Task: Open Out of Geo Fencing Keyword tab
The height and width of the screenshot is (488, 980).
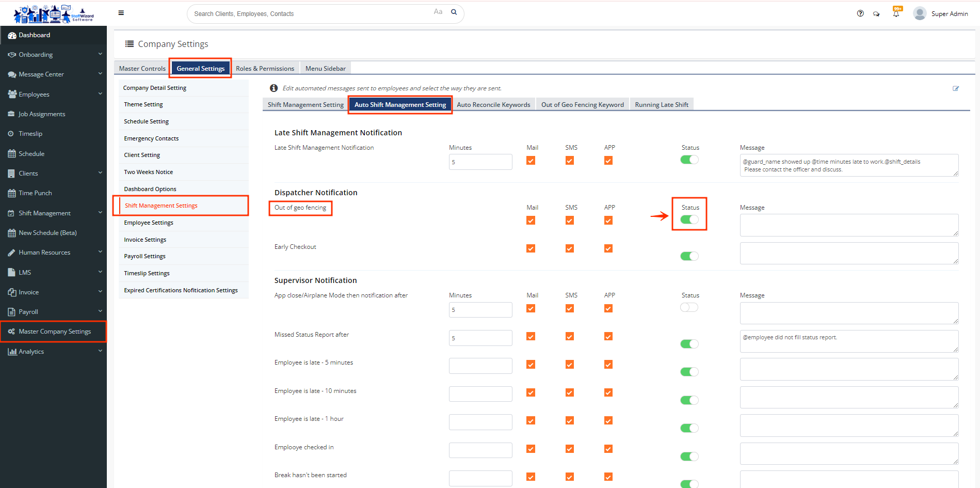Action: pos(583,104)
